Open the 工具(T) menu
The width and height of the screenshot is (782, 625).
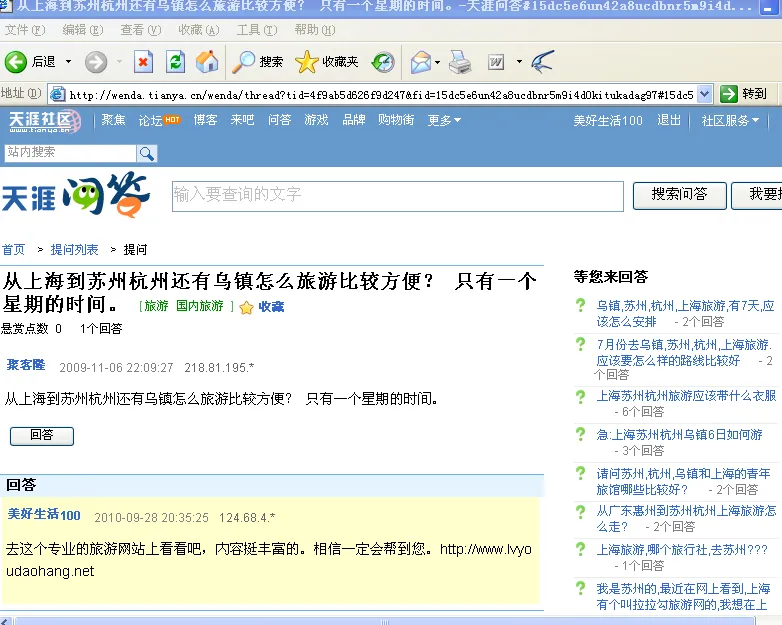[x=256, y=30]
